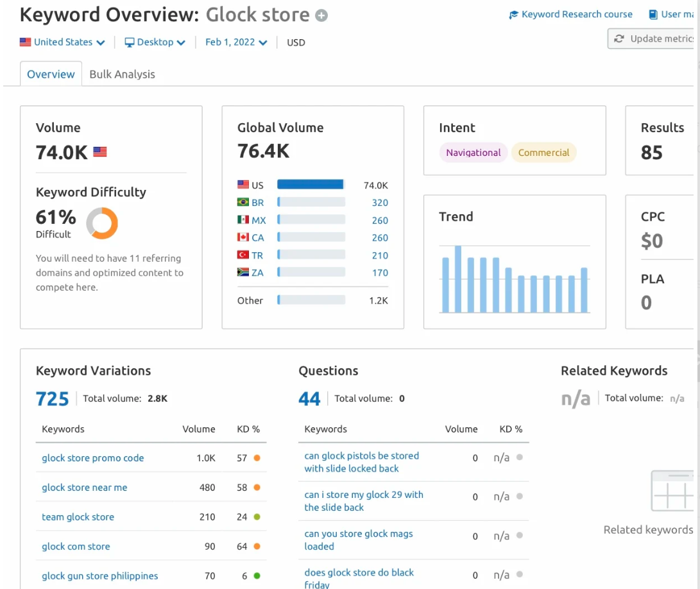Click the Commercial intent tag
Screen dimensions: 700x589
(543, 153)
